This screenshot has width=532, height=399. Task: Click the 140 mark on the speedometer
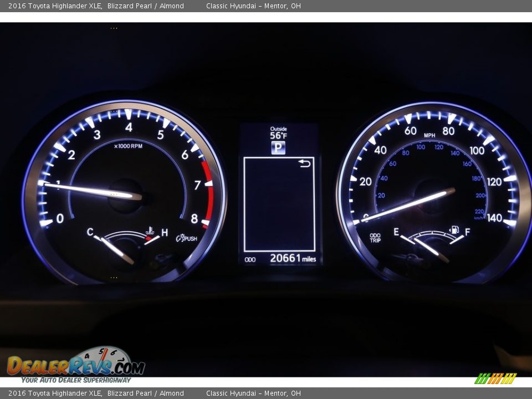[494, 218]
